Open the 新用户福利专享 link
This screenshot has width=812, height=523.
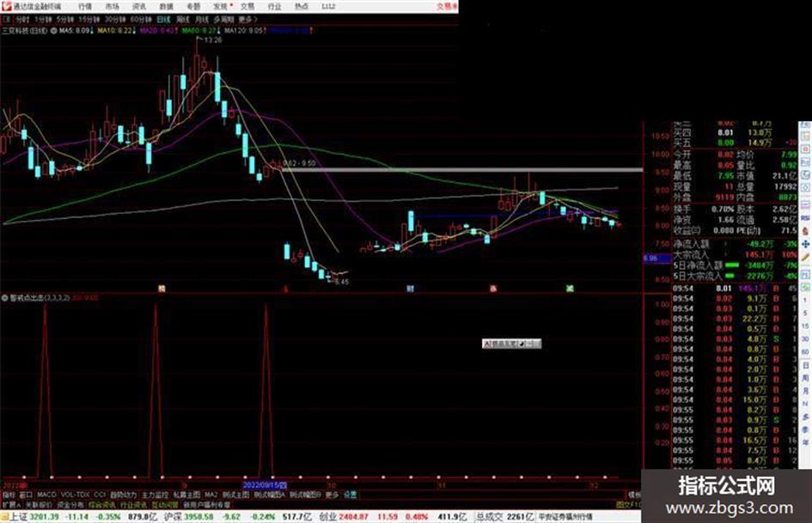click(x=206, y=504)
